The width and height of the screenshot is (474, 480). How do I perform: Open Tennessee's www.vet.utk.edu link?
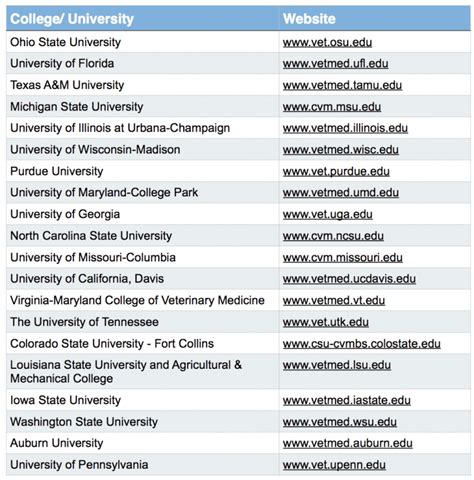point(326,322)
